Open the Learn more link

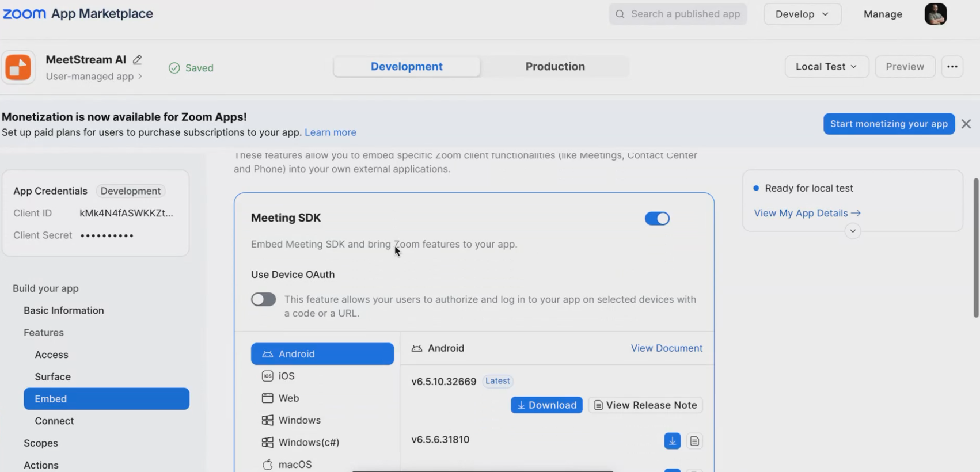point(331,132)
